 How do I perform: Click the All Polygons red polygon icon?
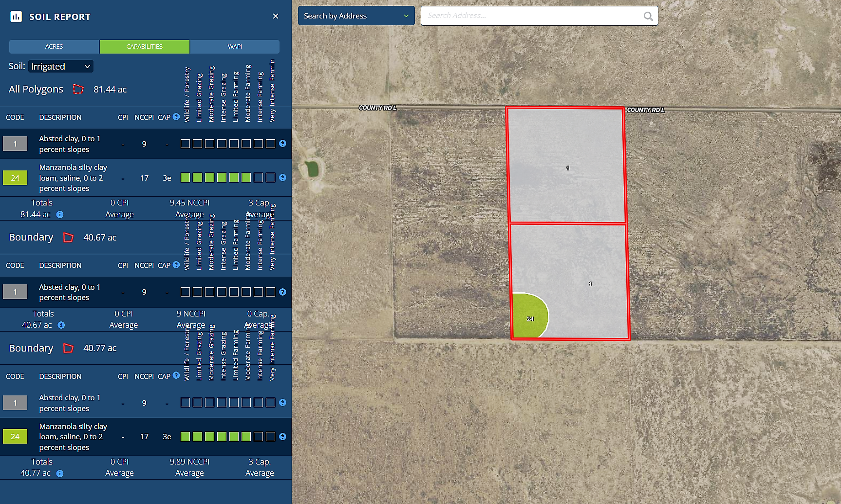[78, 89]
